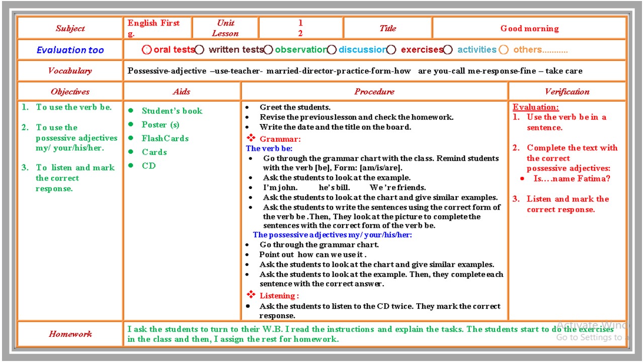Viewport: 644px width, 362px height.
Task: Select the oral tests radio circle
Action: coord(147,50)
